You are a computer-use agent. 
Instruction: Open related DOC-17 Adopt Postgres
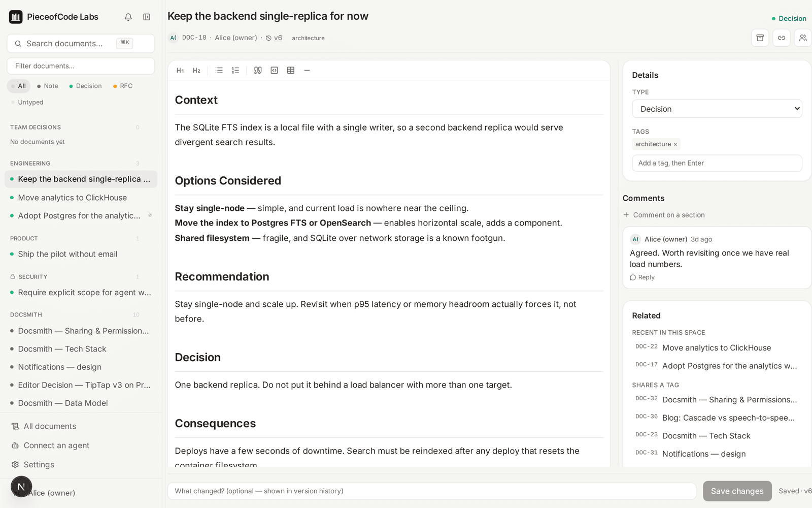coord(717,366)
